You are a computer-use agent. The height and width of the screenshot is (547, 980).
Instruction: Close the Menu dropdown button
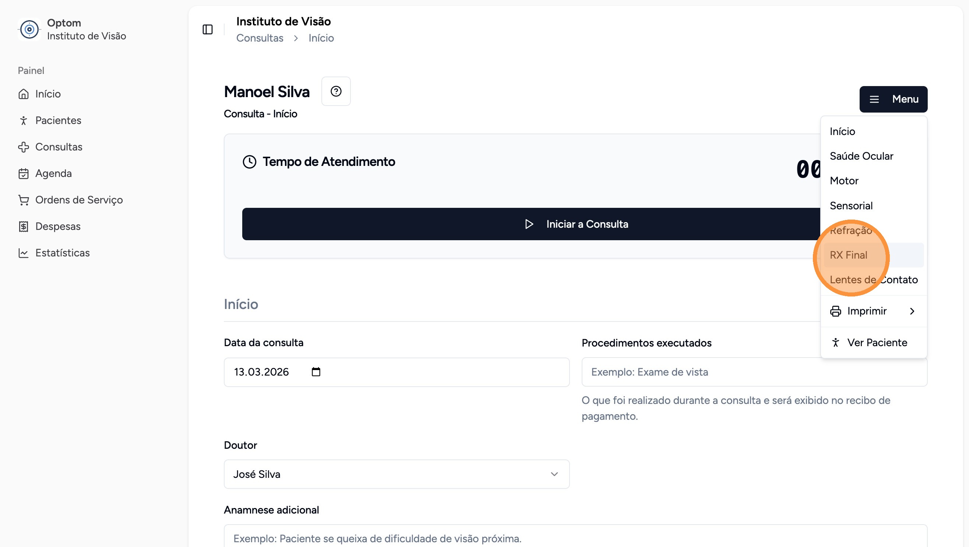point(893,99)
